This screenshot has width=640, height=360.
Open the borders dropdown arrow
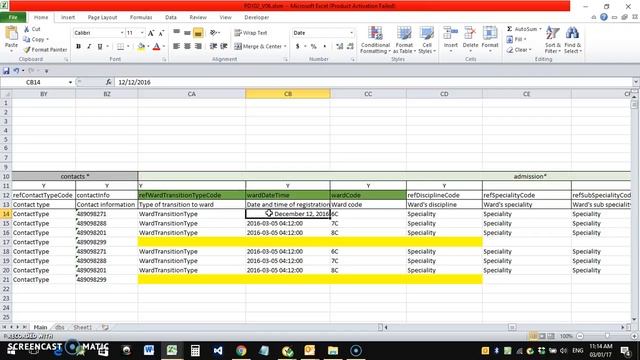pos(128,47)
